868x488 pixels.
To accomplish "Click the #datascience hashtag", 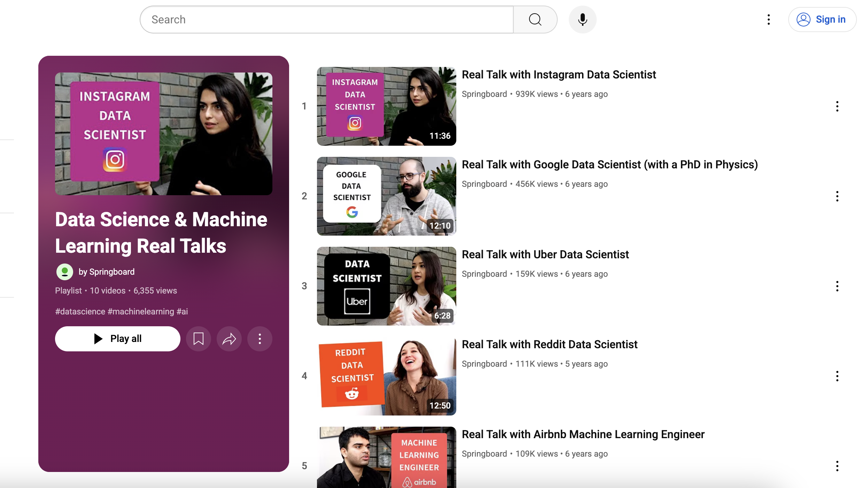I will [x=80, y=312].
